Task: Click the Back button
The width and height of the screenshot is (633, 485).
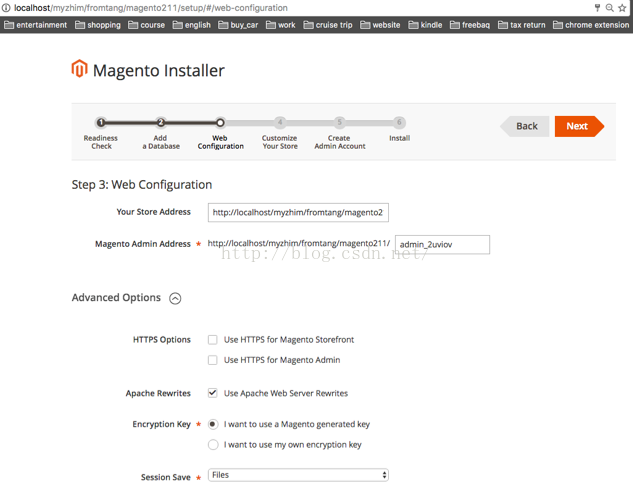Action: [x=524, y=126]
